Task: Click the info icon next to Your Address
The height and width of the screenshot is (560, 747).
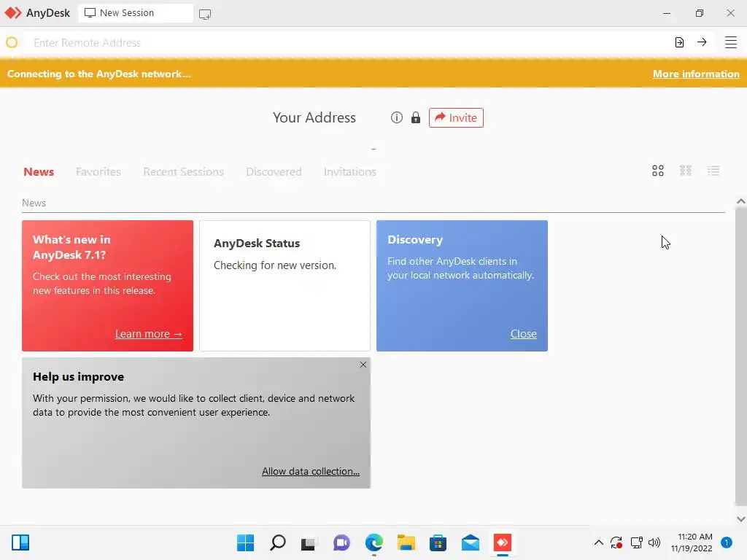Action: (x=396, y=117)
